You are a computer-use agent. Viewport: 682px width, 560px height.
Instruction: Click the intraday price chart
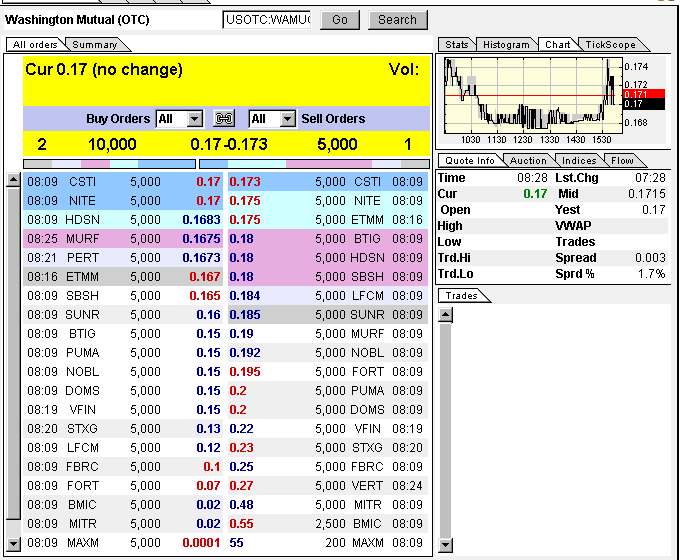pos(533,95)
